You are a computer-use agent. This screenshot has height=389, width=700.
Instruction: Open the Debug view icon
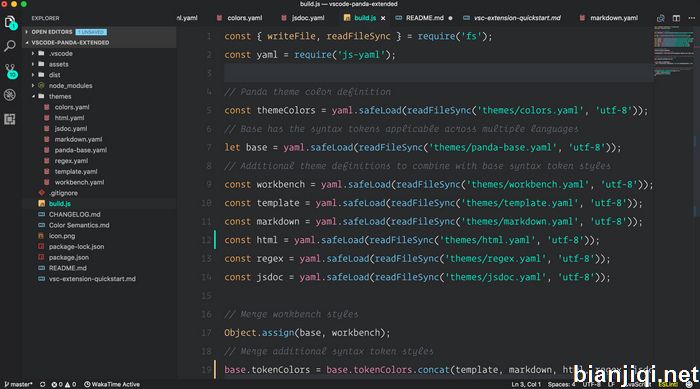tap(10, 95)
